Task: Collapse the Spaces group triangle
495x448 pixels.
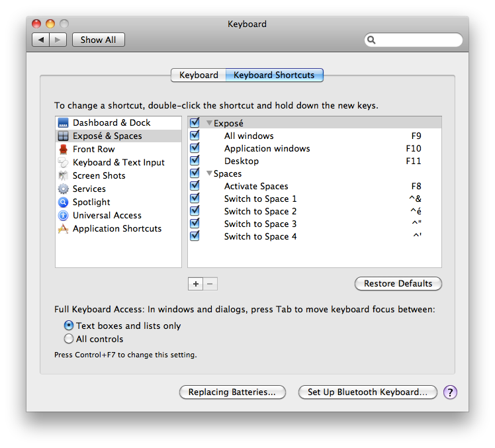Action: (x=209, y=174)
